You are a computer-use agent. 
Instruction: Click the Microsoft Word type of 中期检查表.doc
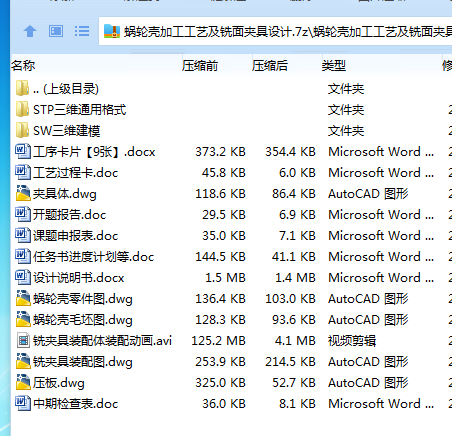click(x=381, y=404)
